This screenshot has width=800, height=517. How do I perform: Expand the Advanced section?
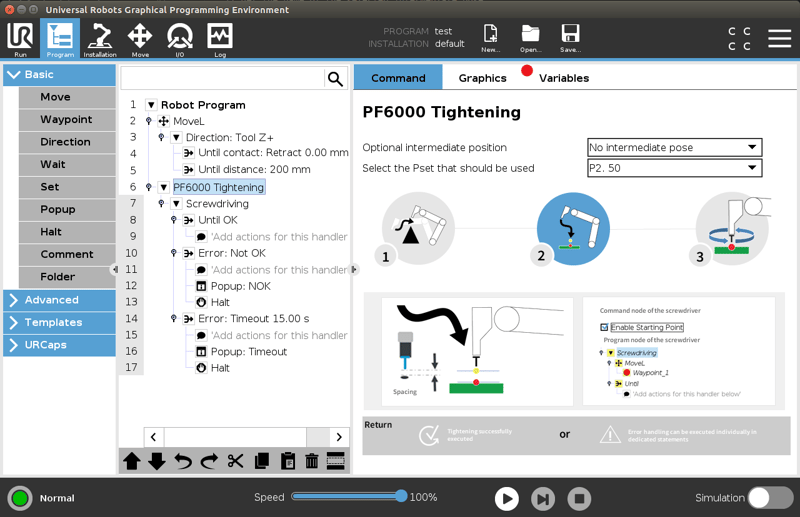pos(59,300)
